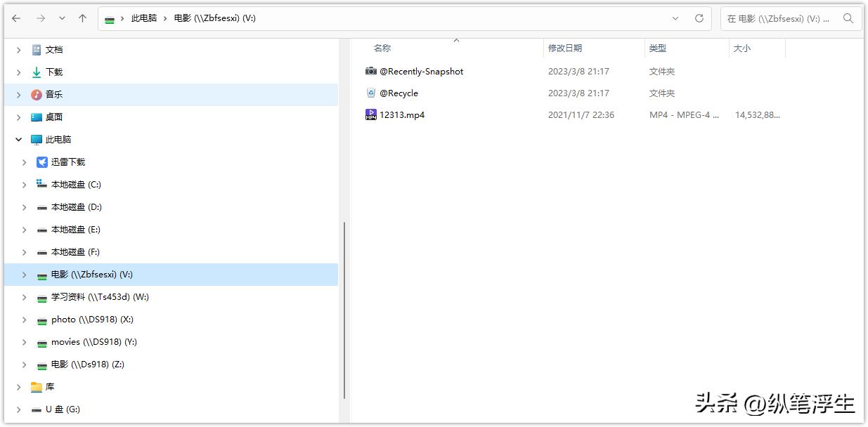Open the address bar history dropdown chevron
Viewport: 868px width, 427px height.
point(675,19)
